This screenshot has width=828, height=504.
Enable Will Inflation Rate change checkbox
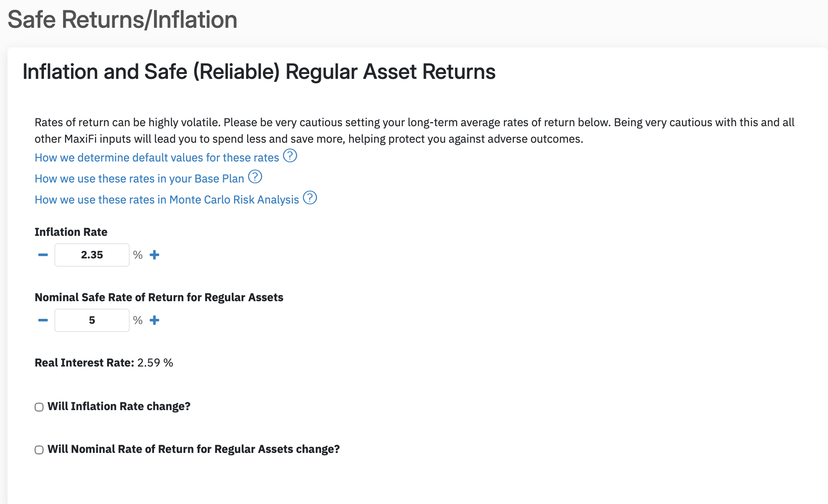(39, 407)
